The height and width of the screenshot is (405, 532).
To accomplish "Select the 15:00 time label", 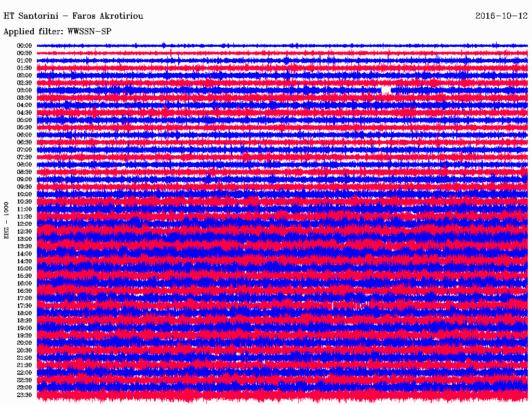I will click(x=24, y=268).
